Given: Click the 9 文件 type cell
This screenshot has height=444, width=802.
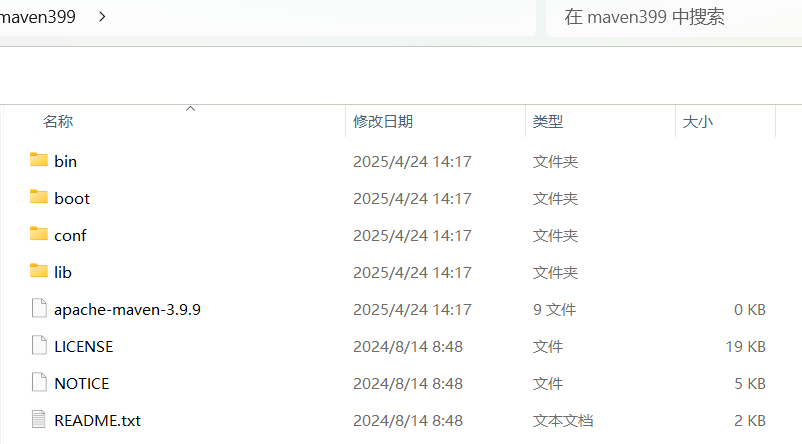Looking at the screenshot, I should pos(554,309).
